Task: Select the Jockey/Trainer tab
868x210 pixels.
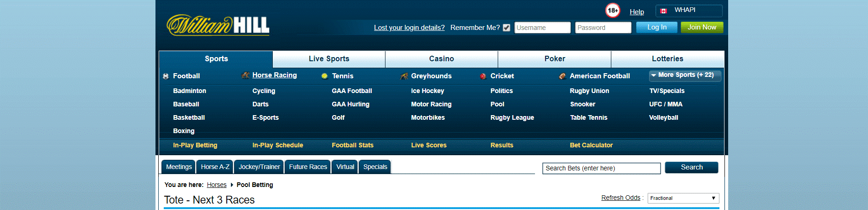Action: 259,167
